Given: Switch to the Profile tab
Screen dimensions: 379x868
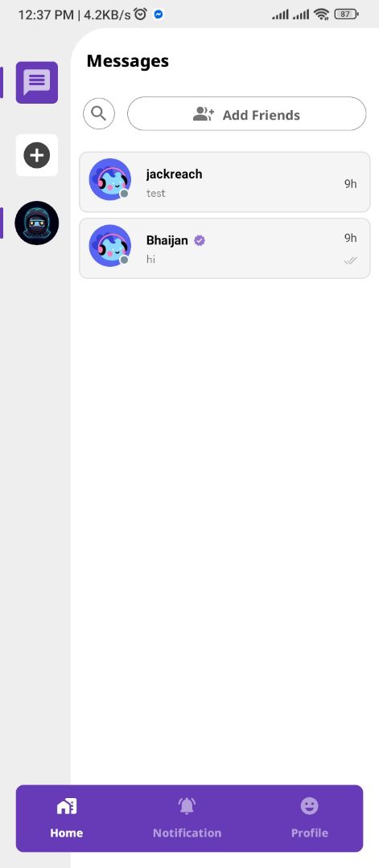Looking at the screenshot, I should point(310,818).
